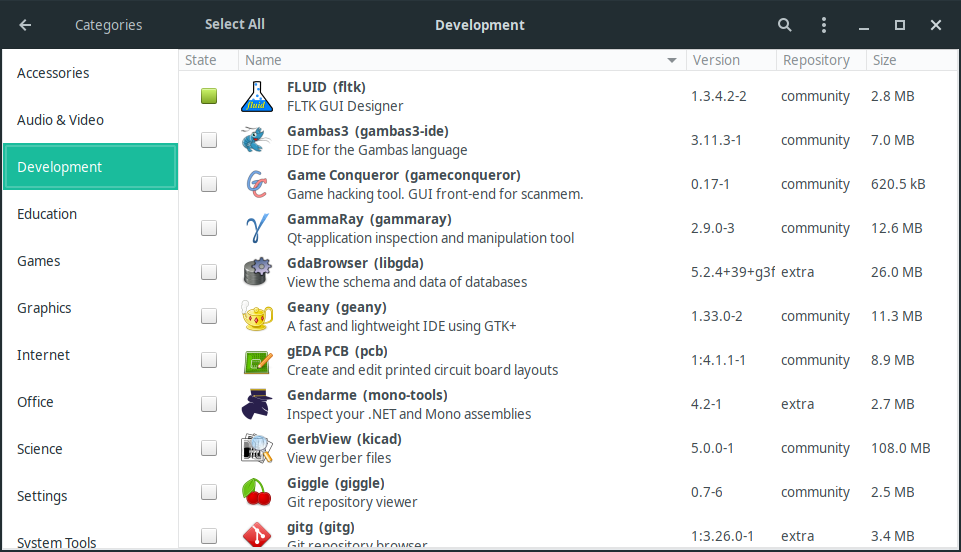Click the 'View gerber files' description
The height and width of the screenshot is (552, 961).
click(x=339, y=458)
